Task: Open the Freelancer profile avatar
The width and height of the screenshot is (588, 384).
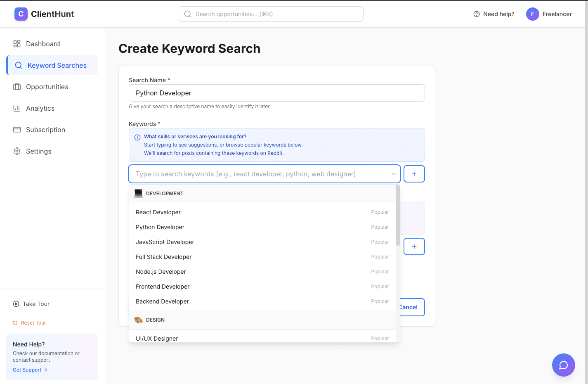Action: pos(532,14)
